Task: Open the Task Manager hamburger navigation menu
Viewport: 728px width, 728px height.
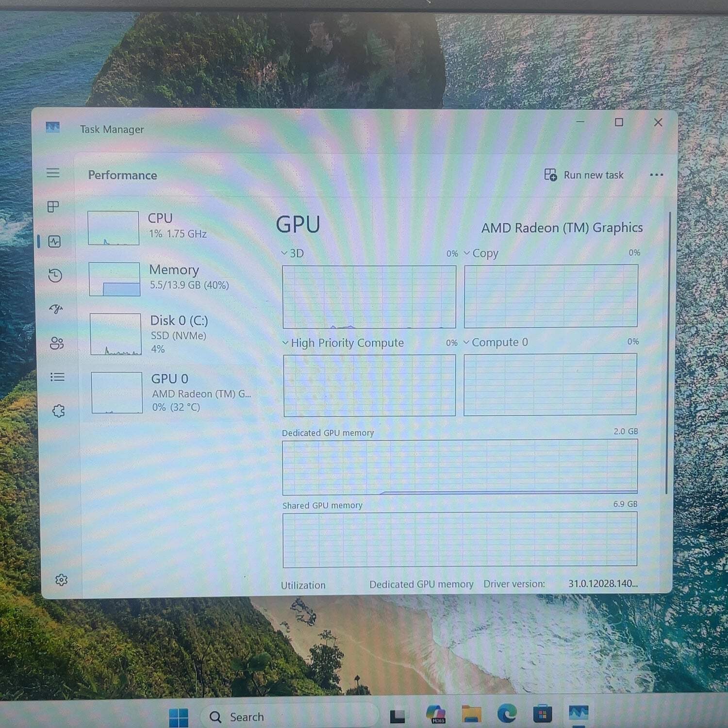Action: (x=53, y=173)
